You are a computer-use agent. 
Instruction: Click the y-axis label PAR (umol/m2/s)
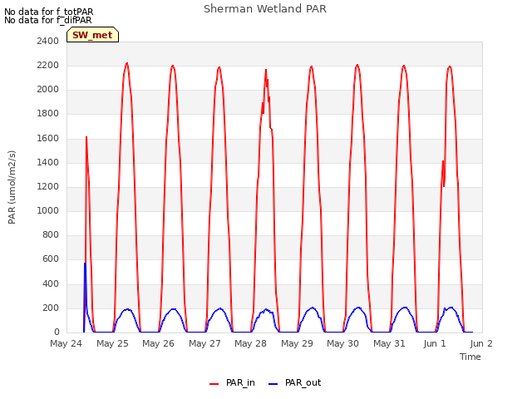pyautogui.click(x=12, y=187)
